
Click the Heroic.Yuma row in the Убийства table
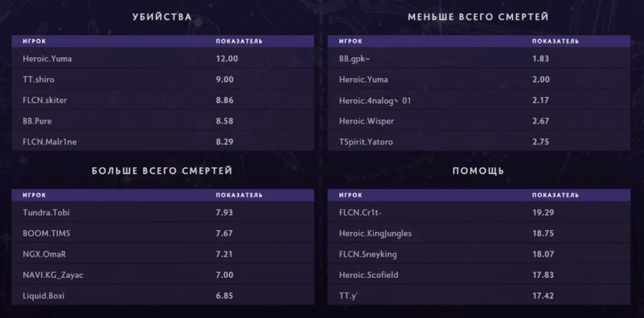pos(163,58)
